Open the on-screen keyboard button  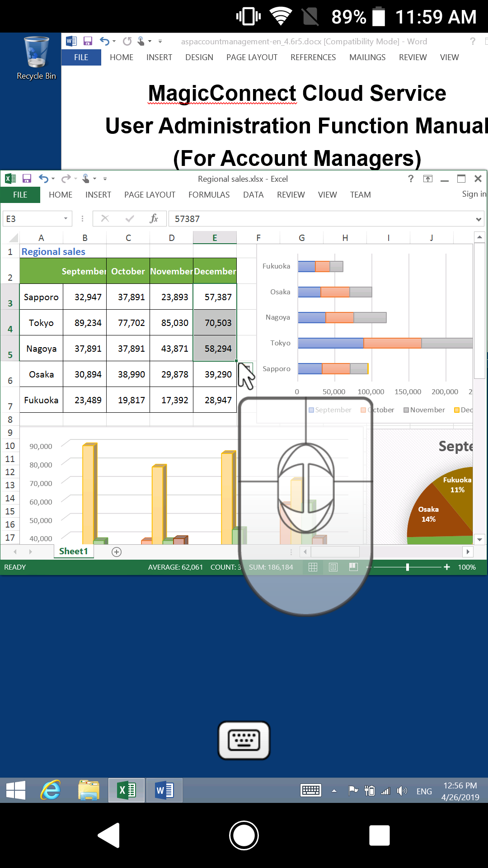(244, 741)
